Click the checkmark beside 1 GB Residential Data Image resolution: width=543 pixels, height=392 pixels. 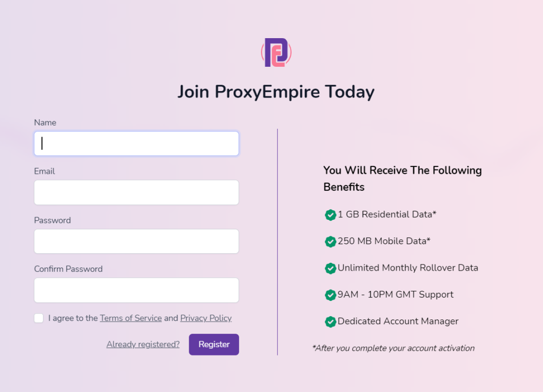[330, 215]
